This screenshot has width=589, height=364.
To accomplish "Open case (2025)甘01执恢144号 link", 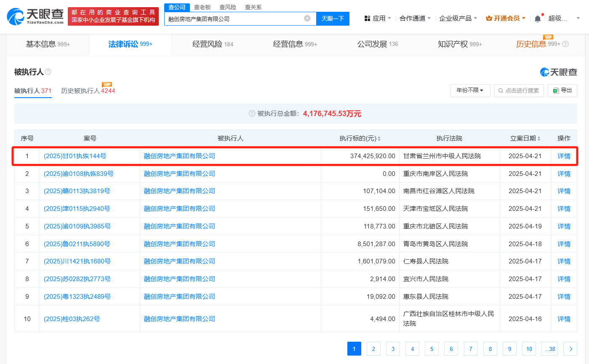I will (75, 156).
